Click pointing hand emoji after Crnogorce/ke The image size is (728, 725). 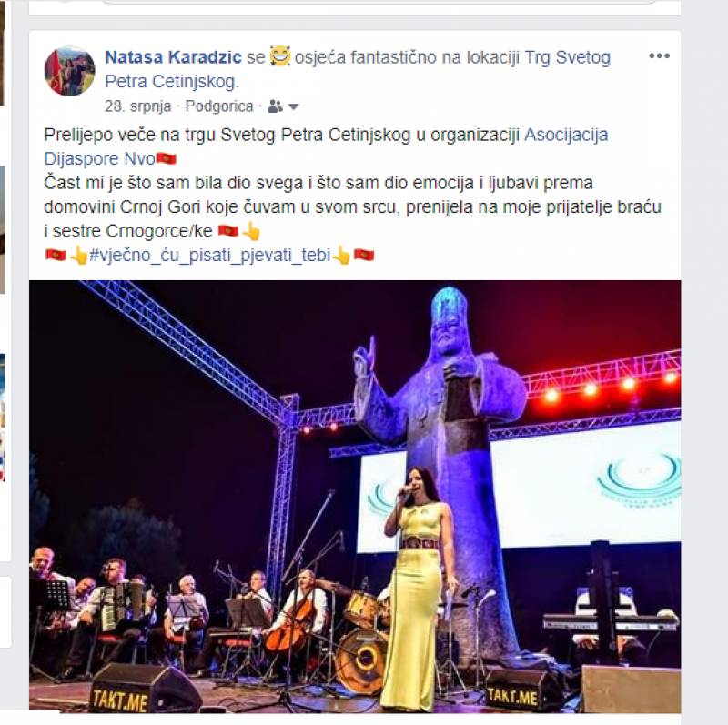(251, 231)
